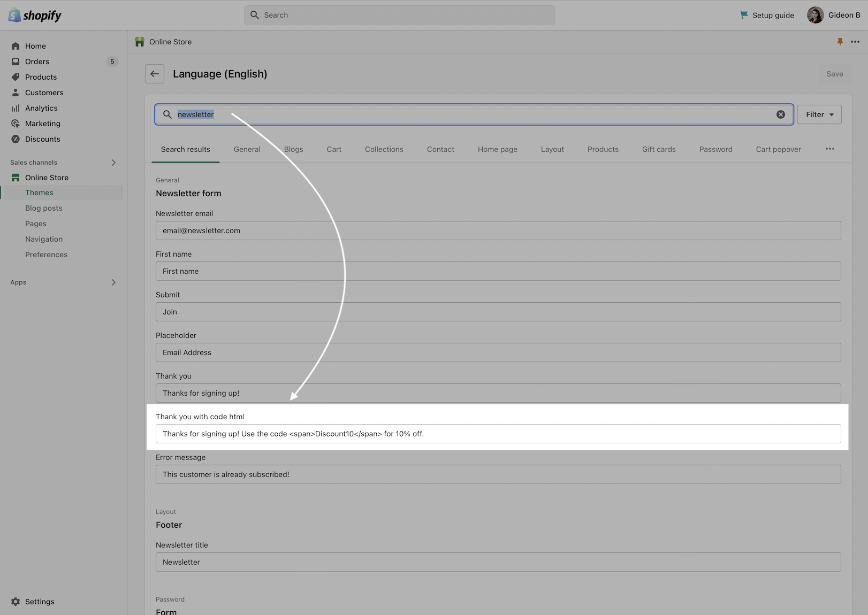Focus the top Search bar
The image size is (868, 615).
(399, 15)
